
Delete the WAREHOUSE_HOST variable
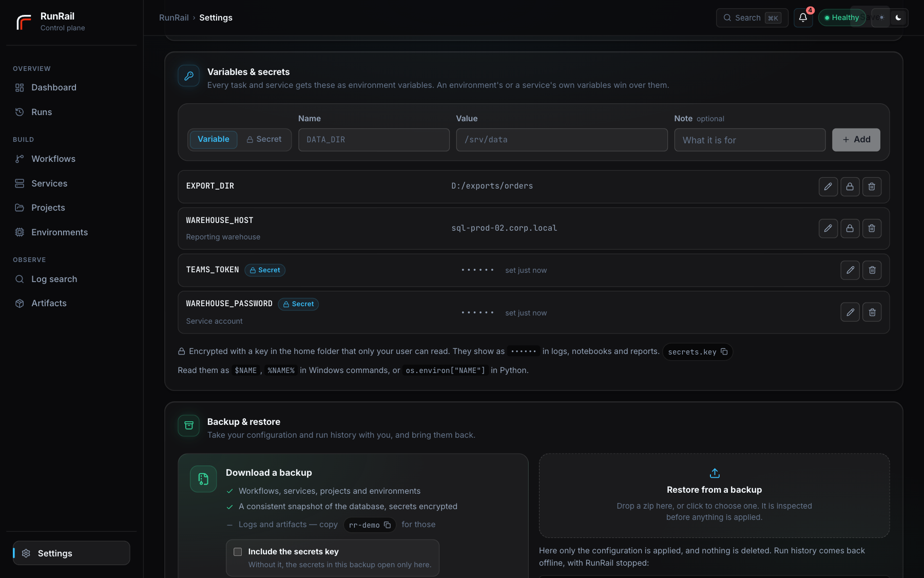(x=872, y=228)
